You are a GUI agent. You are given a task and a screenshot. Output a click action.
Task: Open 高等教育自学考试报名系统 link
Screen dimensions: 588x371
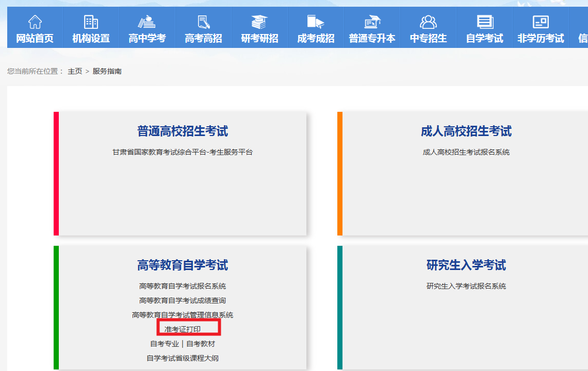click(183, 286)
